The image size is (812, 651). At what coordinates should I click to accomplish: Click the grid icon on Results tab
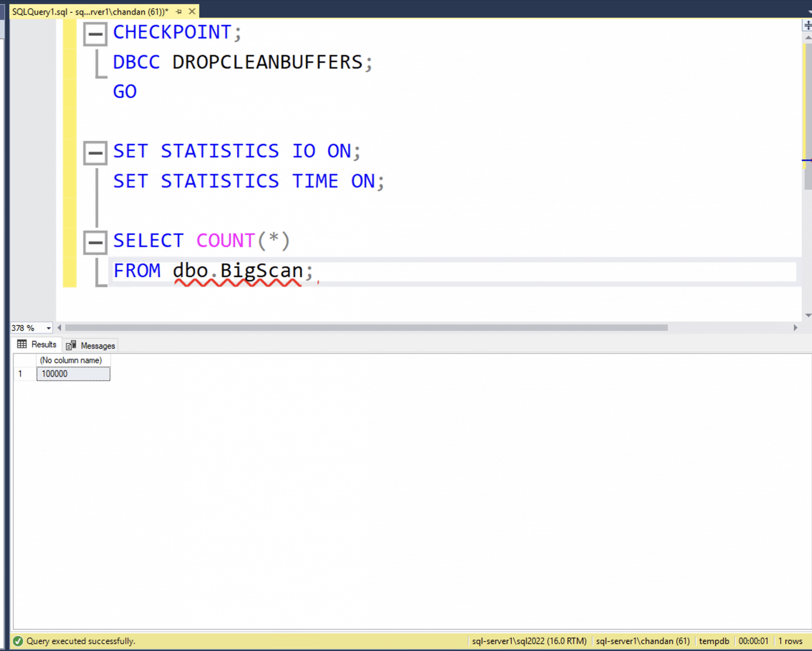click(x=22, y=344)
